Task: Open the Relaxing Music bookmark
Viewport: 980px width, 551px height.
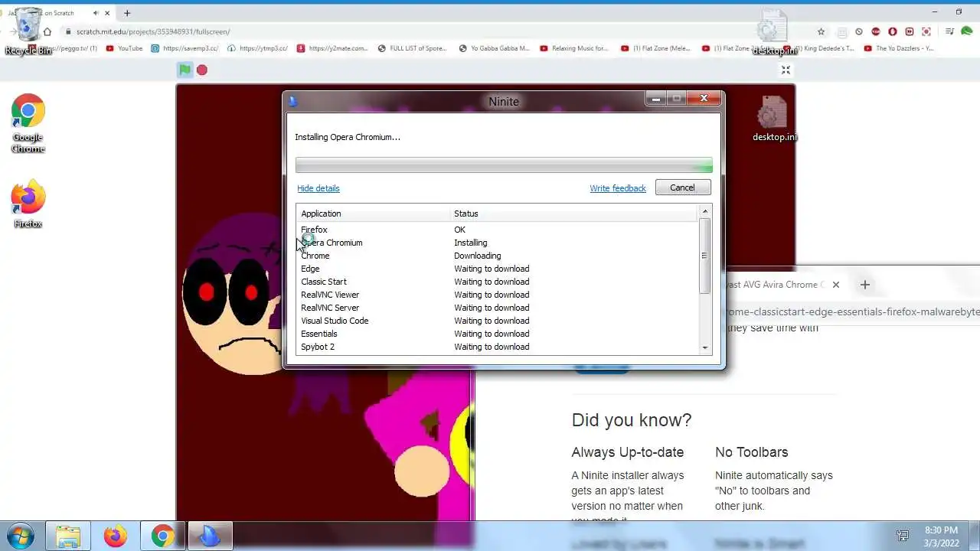Action: pos(573,48)
